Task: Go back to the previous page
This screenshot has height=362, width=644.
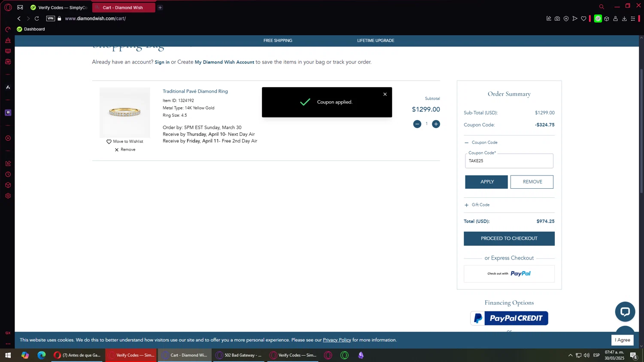Action: coord(19,18)
